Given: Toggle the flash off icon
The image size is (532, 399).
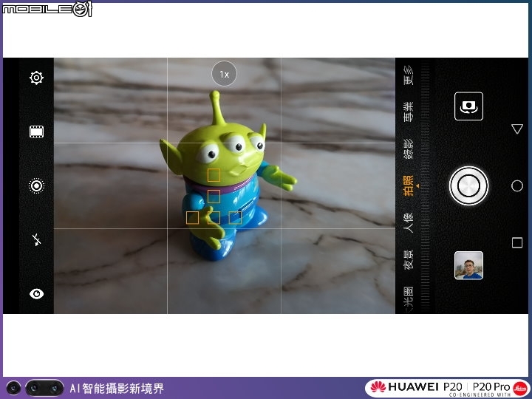Looking at the screenshot, I should pyautogui.click(x=36, y=240).
